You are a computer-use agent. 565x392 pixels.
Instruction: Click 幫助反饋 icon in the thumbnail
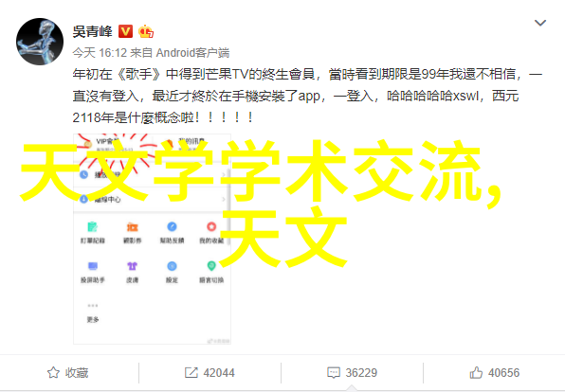coord(172,227)
